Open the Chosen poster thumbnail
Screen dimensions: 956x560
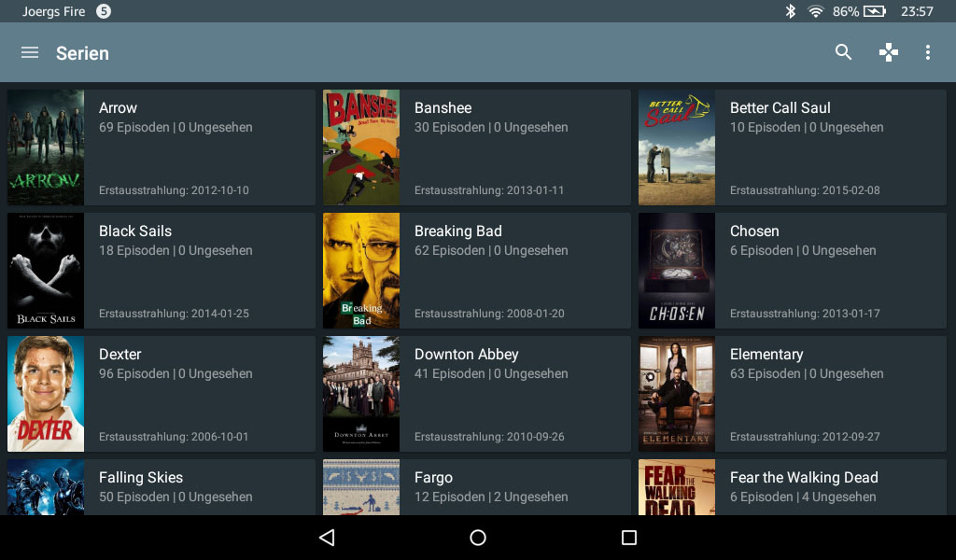pos(677,271)
